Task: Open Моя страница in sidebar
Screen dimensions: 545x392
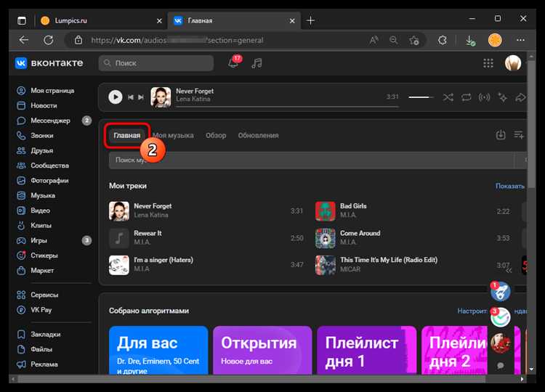Action: tap(52, 91)
